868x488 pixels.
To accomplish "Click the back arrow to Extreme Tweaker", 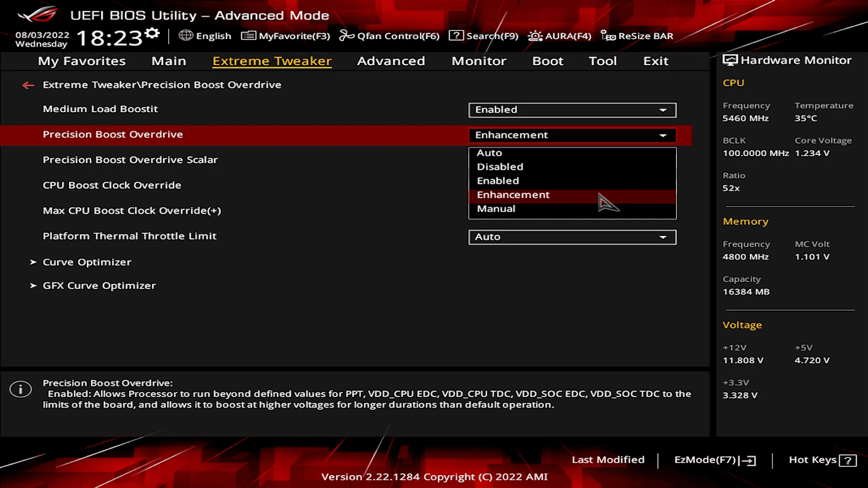I will tap(28, 85).
